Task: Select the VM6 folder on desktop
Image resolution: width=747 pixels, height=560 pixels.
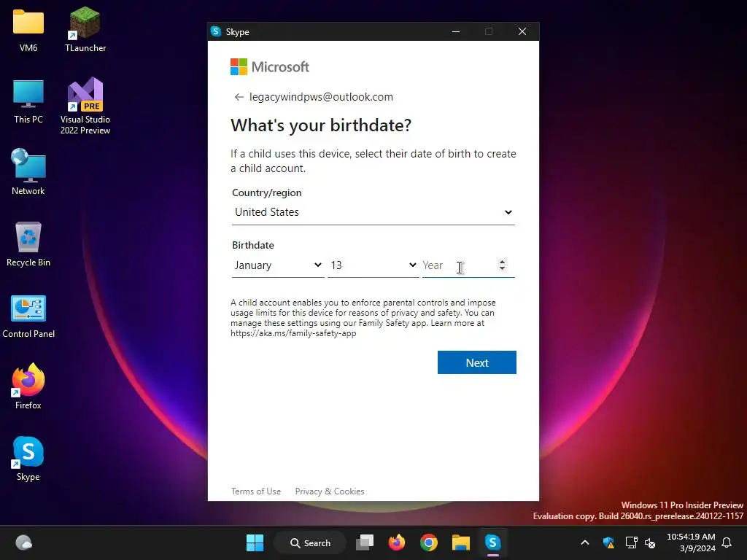Action: pos(28,31)
